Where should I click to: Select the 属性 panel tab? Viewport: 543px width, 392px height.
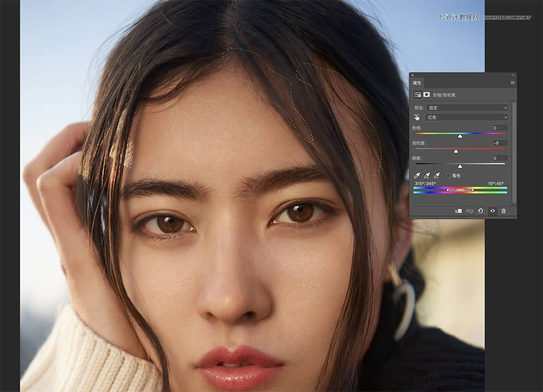click(x=417, y=83)
